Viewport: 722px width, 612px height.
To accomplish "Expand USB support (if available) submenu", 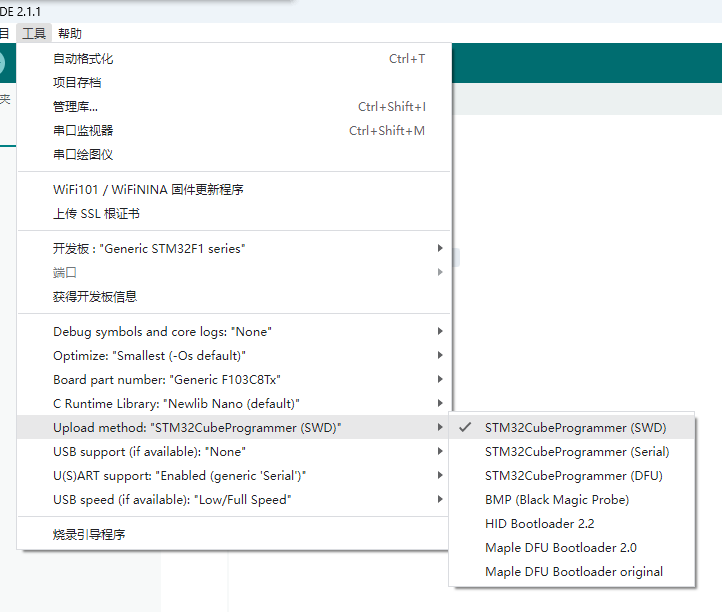I will tap(149, 451).
